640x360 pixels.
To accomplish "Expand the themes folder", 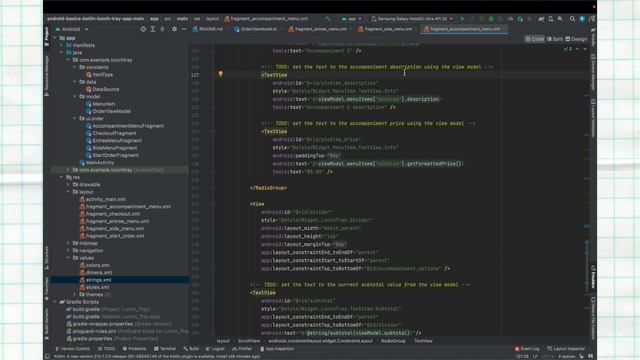I will [75, 294].
